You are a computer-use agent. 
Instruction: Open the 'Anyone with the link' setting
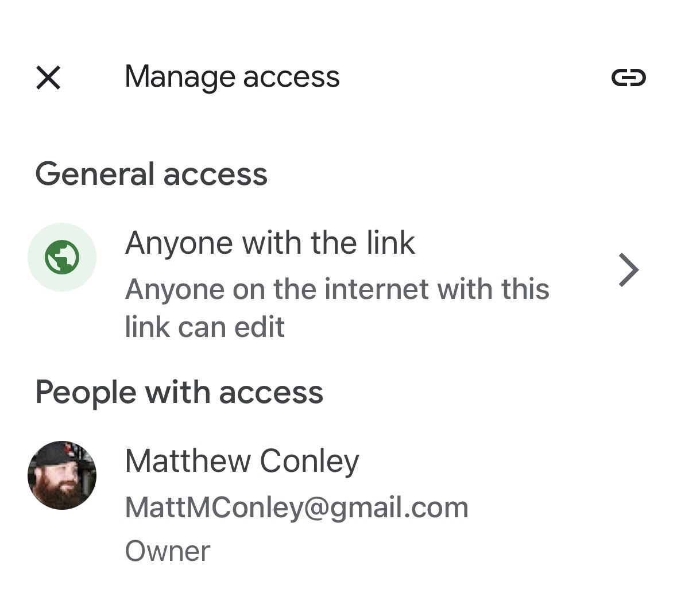tap(270, 243)
